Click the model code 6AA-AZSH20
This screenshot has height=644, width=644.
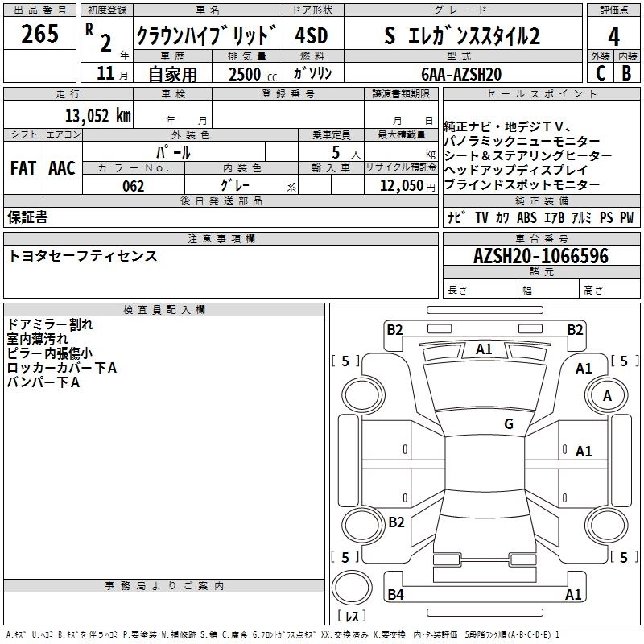pyautogui.click(x=461, y=73)
